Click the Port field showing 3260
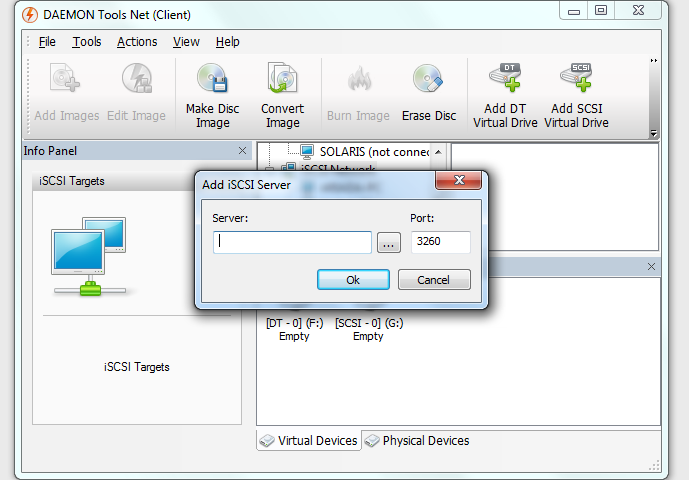Screen dimensions: 689x480 (x=441, y=242)
